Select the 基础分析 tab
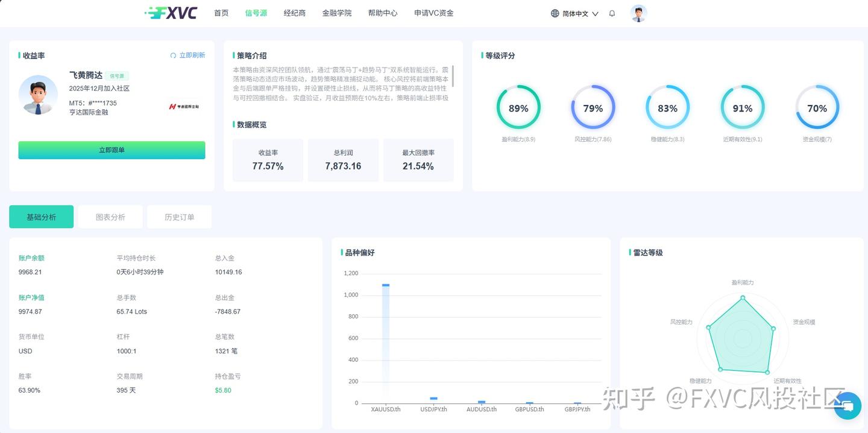The width and height of the screenshot is (868, 433). pos(41,217)
